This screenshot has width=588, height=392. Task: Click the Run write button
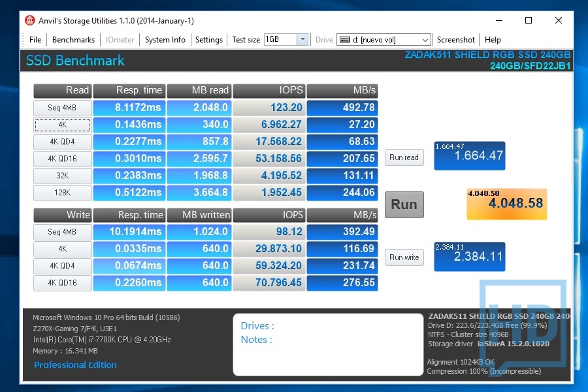(404, 257)
